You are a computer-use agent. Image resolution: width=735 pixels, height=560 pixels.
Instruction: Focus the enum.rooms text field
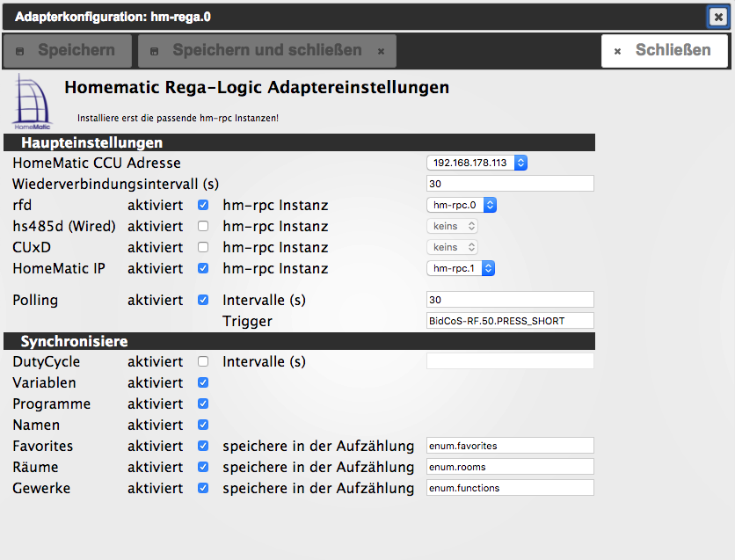coord(510,467)
